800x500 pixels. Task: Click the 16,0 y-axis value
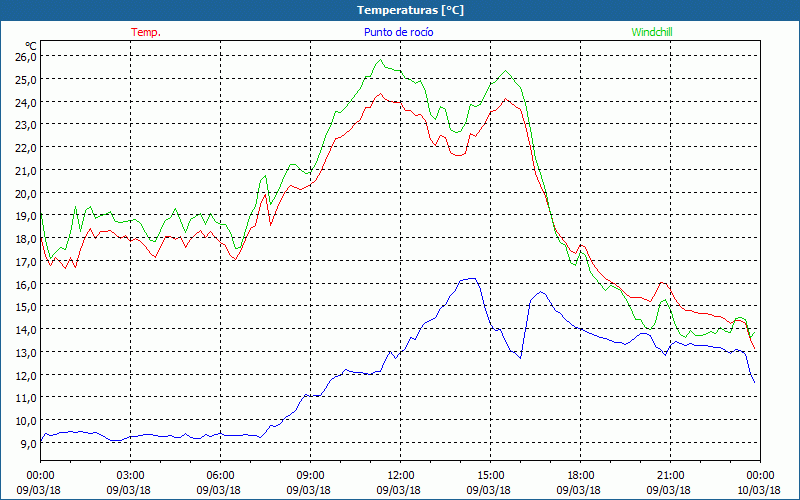(x=26, y=284)
